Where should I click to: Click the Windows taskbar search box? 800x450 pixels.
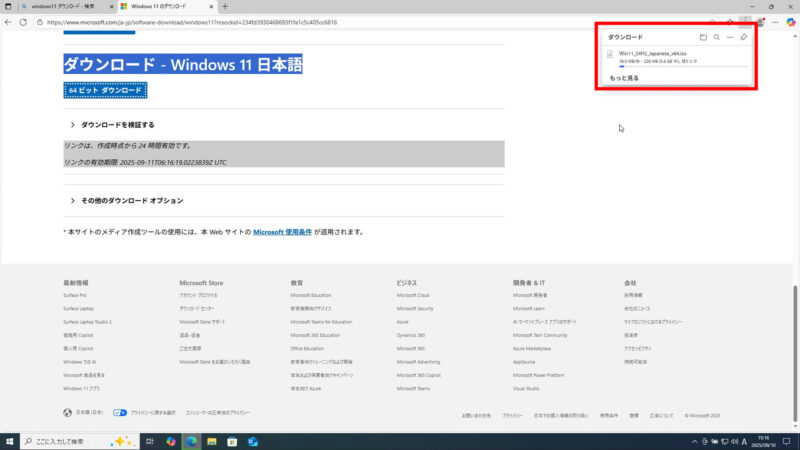pyautogui.click(x=70, y=441)
